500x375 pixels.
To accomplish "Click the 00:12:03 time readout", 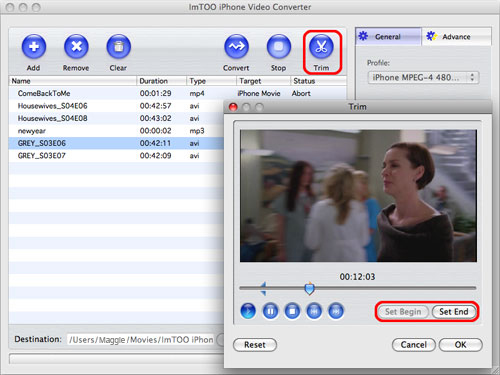I will pyautogui.click(x=357, y=277).
